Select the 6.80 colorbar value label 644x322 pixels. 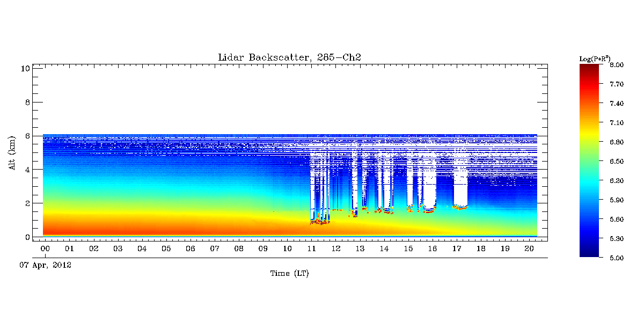pos(616,142)
